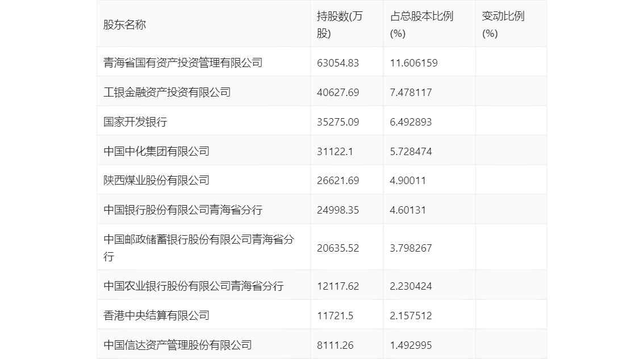The image size is (644, 359).
Task: Select 中国中化集团有限公司 shareholder name
Action: (157, 151)
